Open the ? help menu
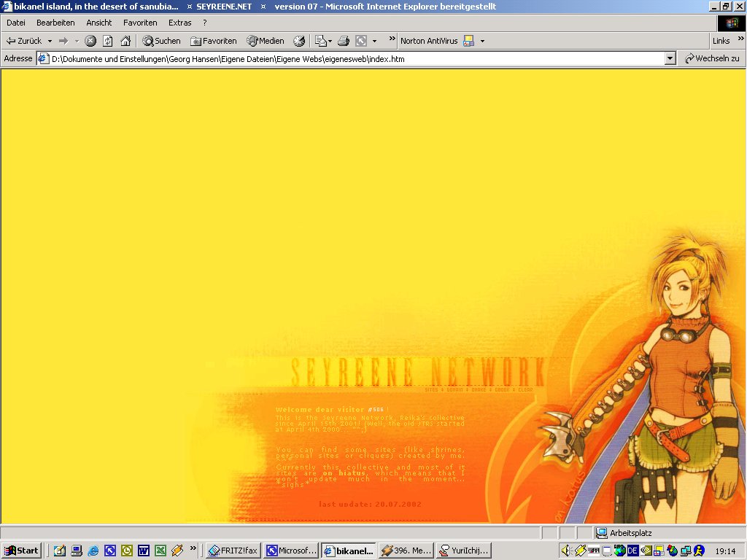The width and height of the screenshot is (747, 560). (x=205, y=23)
